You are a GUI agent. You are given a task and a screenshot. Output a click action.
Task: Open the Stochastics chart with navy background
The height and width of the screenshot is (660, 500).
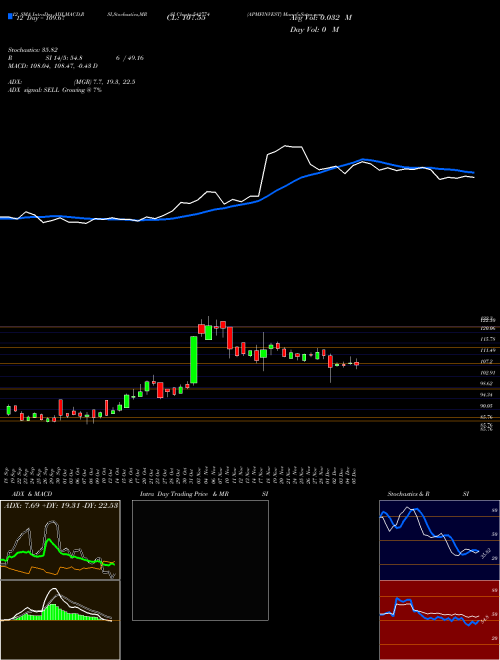click(439, 540)
